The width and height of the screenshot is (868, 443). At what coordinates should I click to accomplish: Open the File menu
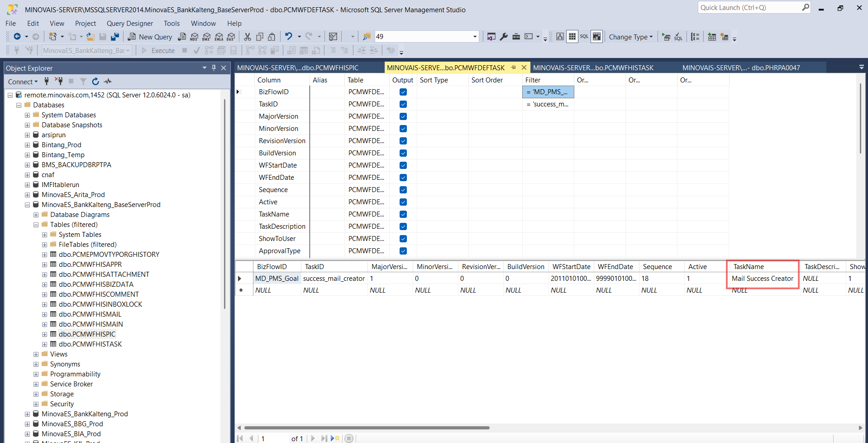10,24
